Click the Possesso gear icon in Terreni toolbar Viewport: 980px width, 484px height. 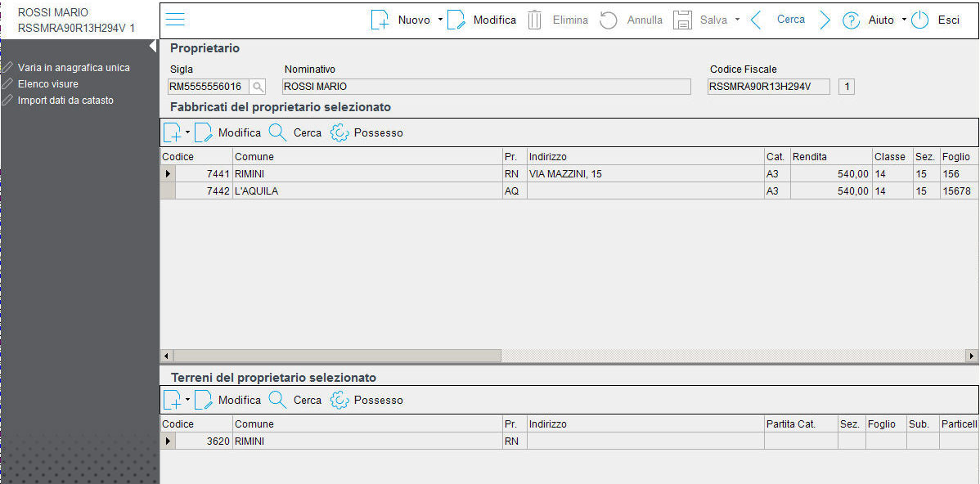point(339,400)
